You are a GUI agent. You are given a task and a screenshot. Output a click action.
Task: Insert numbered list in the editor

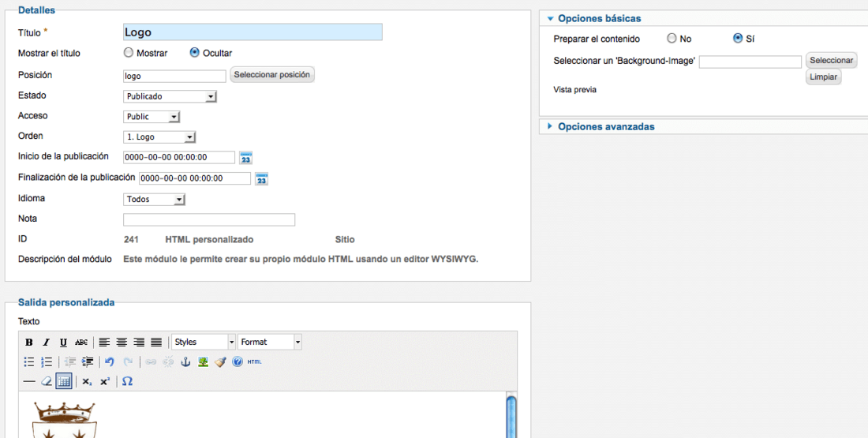pos(47,362)
